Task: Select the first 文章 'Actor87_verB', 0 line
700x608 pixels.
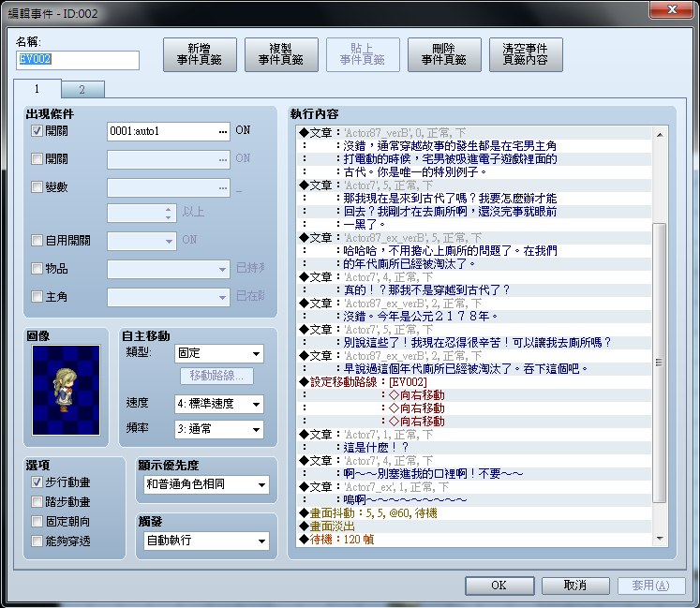Action: (x=474, y=133)
